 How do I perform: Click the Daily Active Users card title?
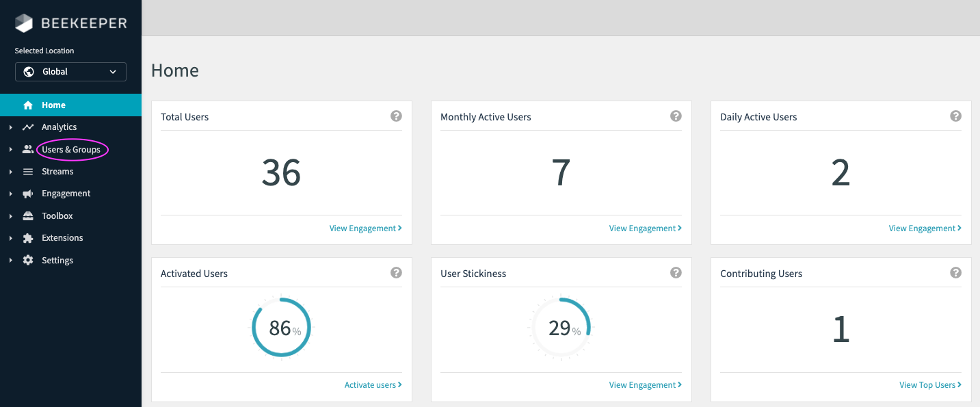pos(758,117)
